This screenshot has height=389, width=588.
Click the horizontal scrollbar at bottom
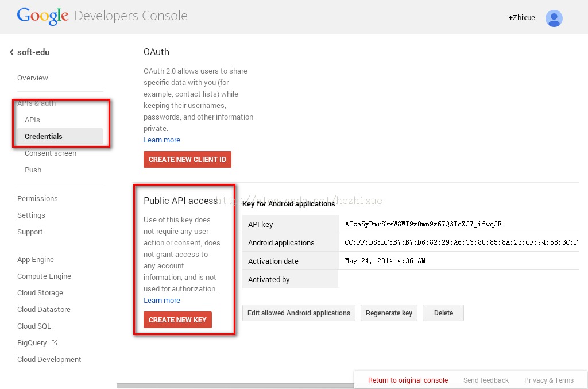point(235,386)
